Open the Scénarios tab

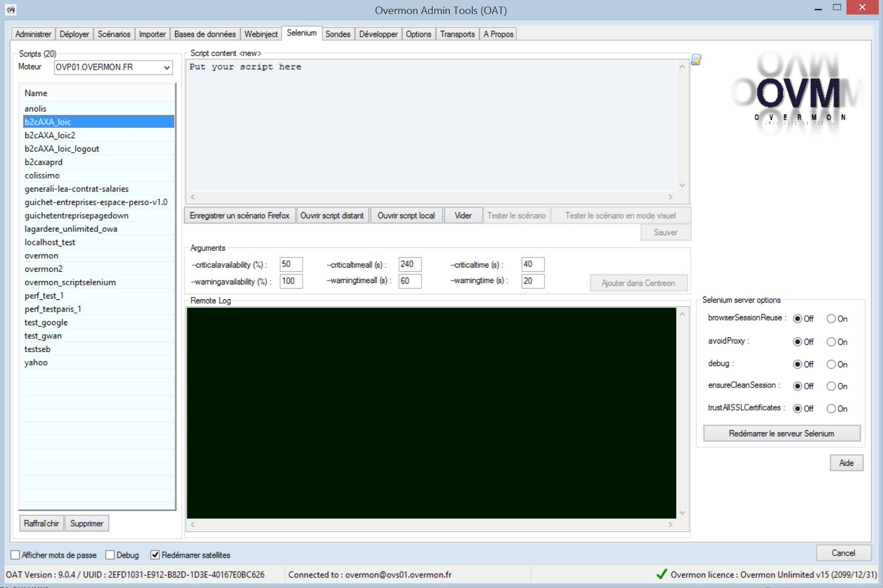click(x=114, y=34)
